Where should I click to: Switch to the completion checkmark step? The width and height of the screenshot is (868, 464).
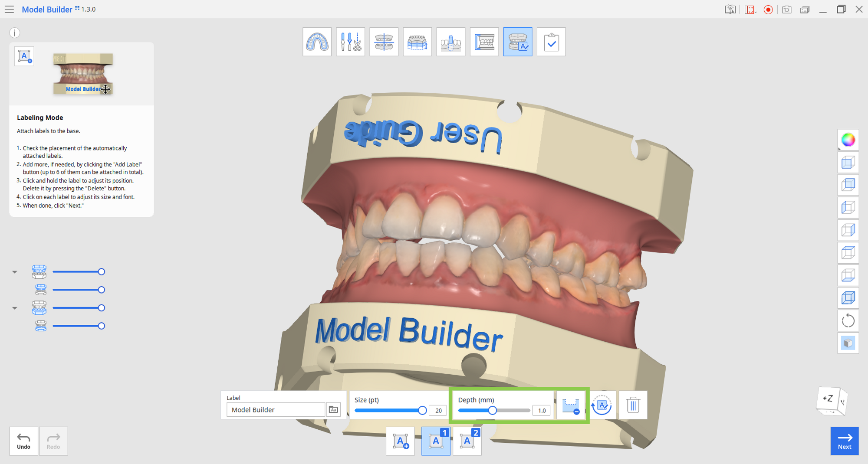coord(551,42)
